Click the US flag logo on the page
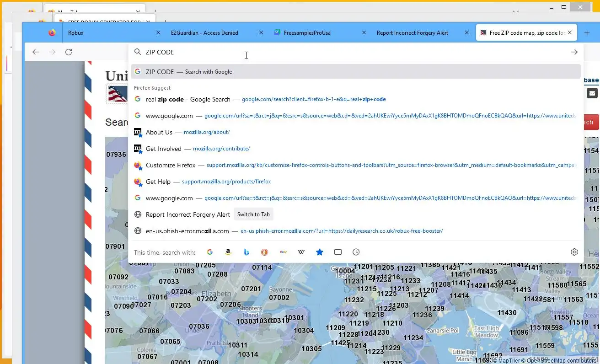Screen dimensions: 600x364 [x=117, y=94]
